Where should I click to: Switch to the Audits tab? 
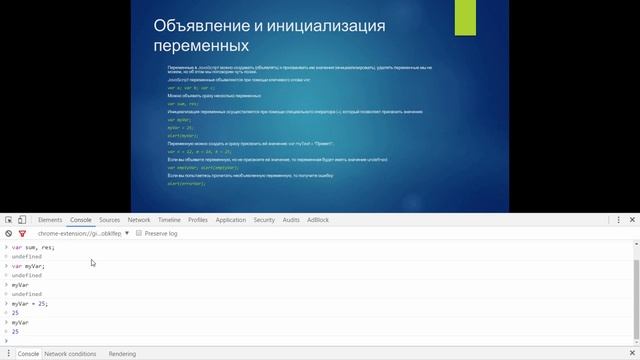[x=291, y=220]
